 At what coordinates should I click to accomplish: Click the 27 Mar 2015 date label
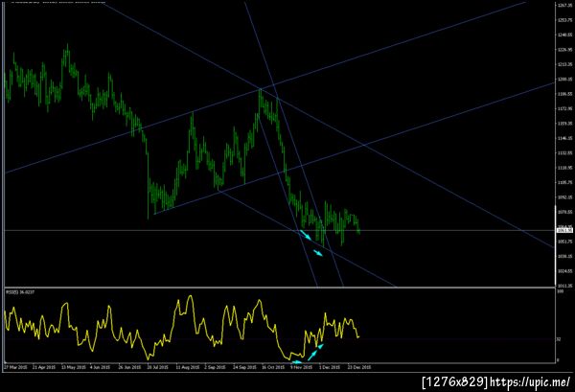(15, 367)
